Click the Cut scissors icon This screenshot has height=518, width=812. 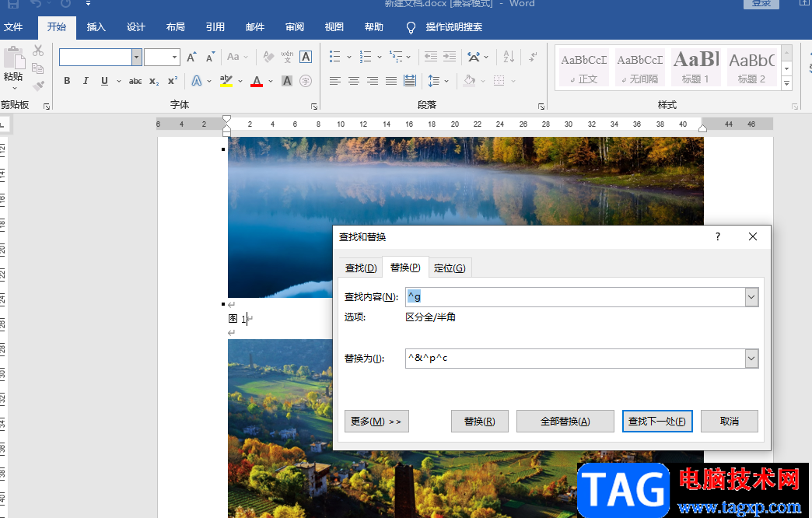[x=38, y=51]
